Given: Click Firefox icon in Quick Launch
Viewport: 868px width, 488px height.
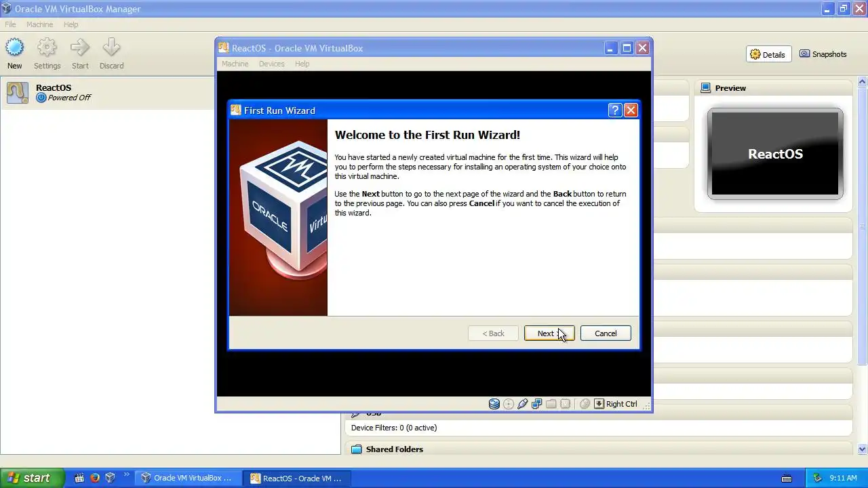Looking at the screenshot, I should pyautogui.click(x=95, y=478).
